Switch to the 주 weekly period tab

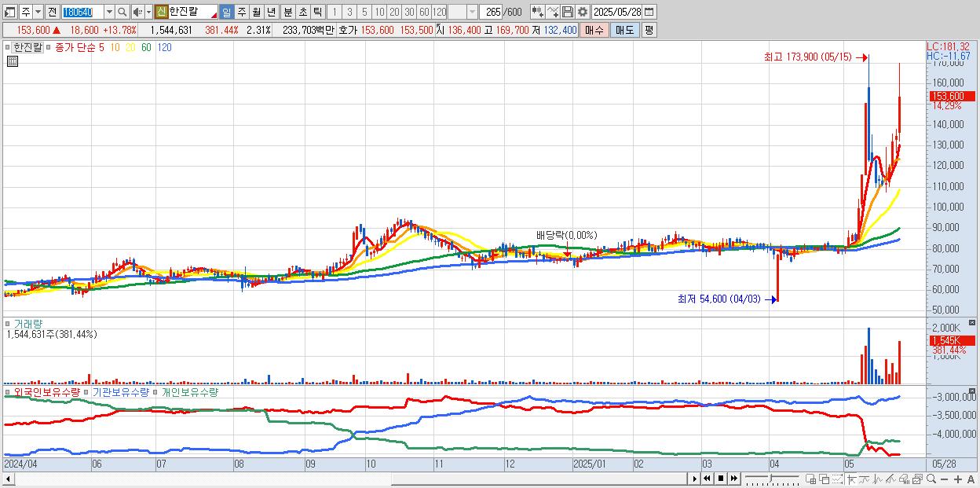pyautogui.click(x=241, y=12)
